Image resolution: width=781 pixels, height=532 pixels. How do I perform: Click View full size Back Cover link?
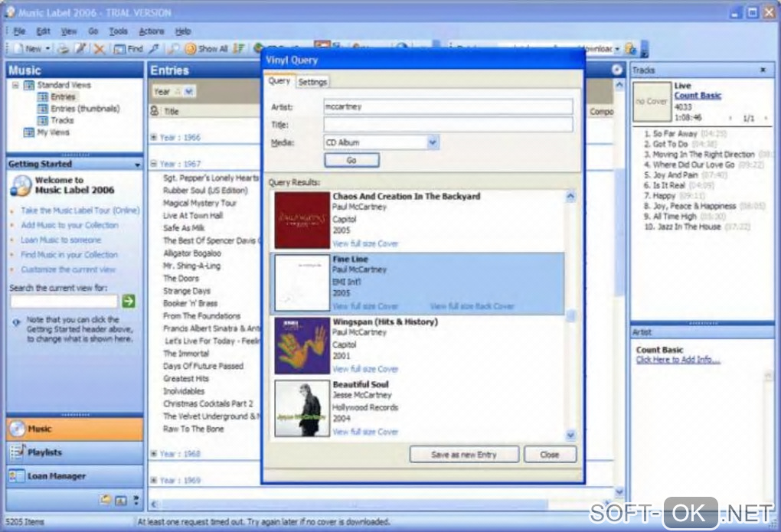[472, 306]
